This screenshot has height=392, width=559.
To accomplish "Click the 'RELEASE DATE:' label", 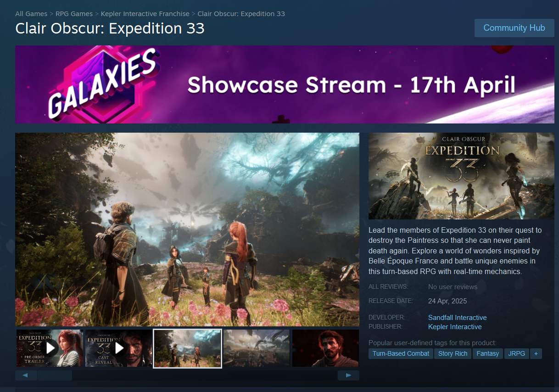I will (391, 301).
